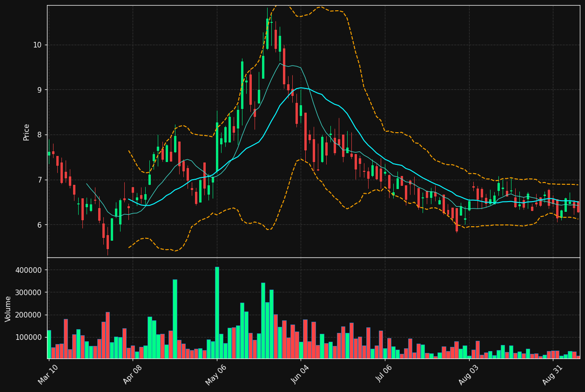Click the large green candlestick at May 06

point(217,147)
